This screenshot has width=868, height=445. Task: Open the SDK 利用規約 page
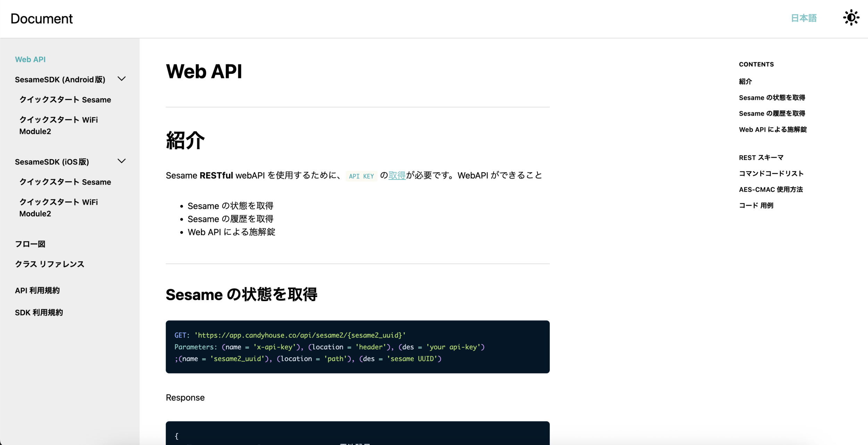[39, 313]
